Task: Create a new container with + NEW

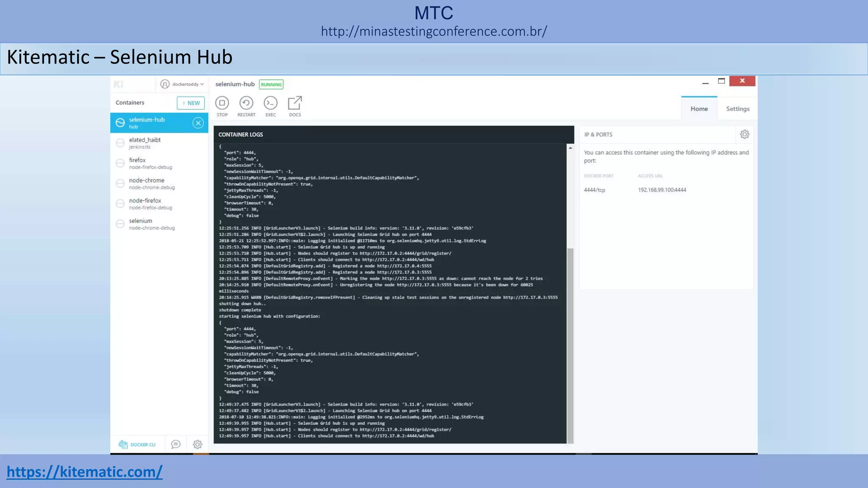Action: coord(191,103)
